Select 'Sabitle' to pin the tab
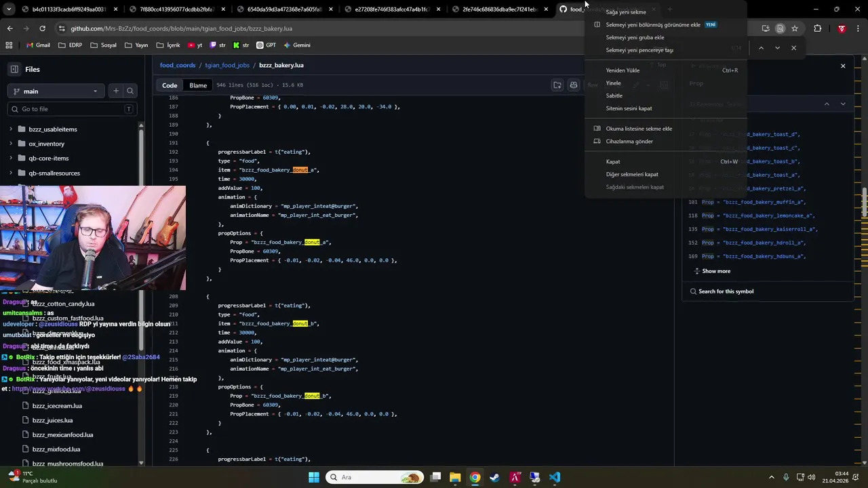868x488 pixels. coord(614,96)
